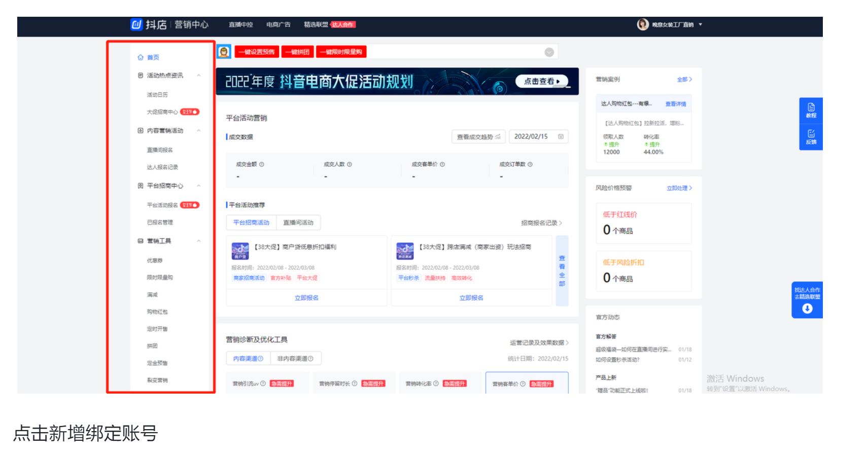Open 限时限量购 in the sidebar
Image resolution: width=868 pixels, height=456 pixels.
tap(160, 278)
